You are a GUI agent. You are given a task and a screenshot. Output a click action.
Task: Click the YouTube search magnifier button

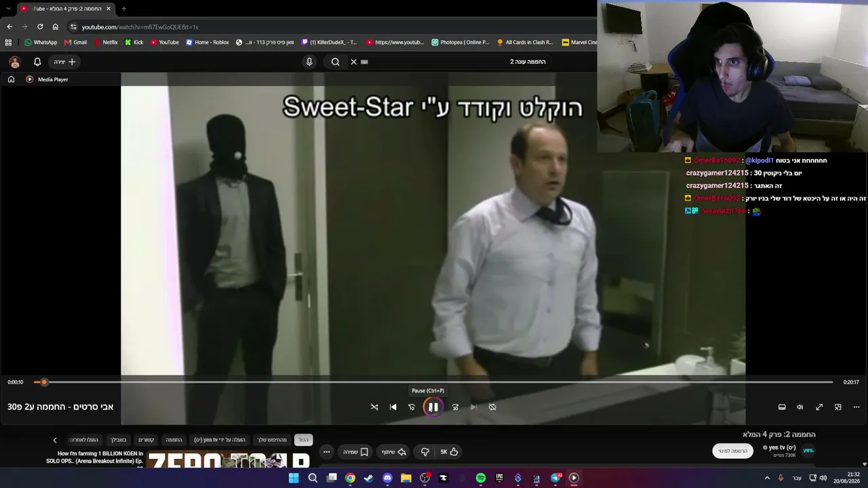[x=335, y=62]
